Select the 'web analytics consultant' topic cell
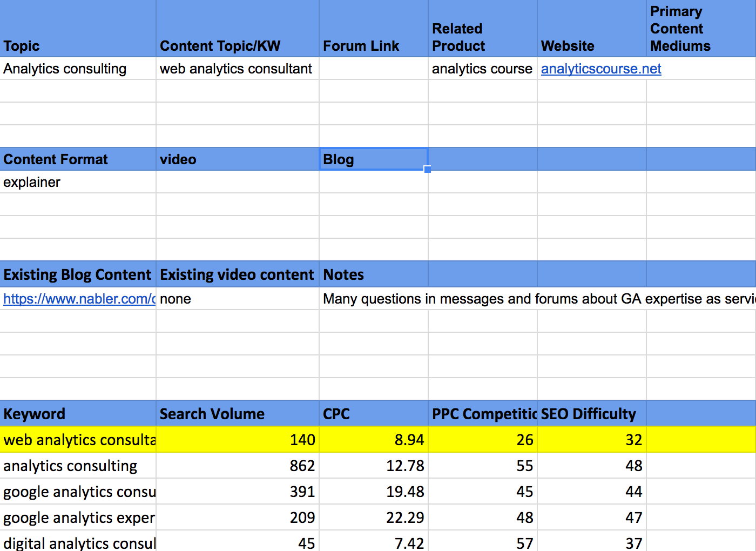This screenshot has width=756, height=551. (238, 69)
